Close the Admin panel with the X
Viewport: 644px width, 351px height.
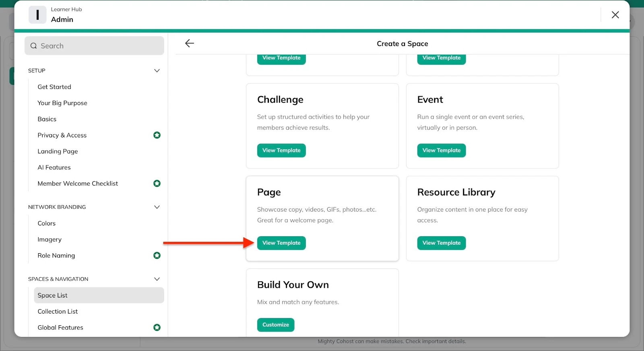click(615, 15)
